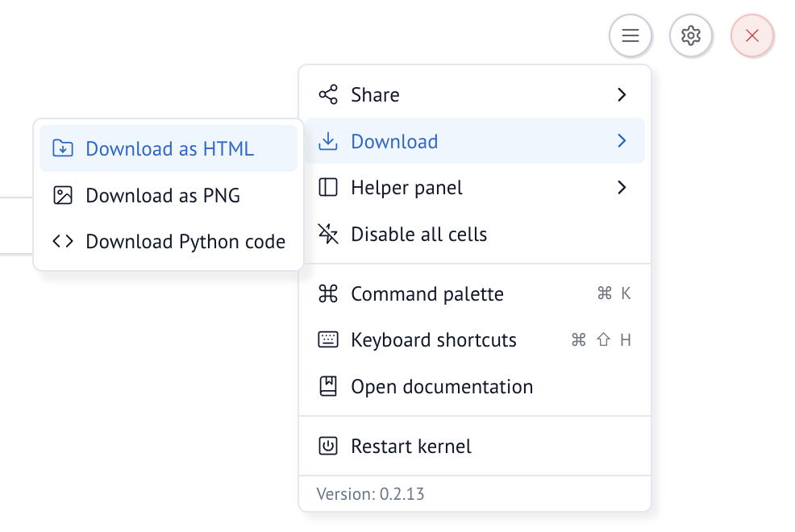Click the Download tray arrow icon
This screenshot has width=795, height=532.
coord(328,142)
